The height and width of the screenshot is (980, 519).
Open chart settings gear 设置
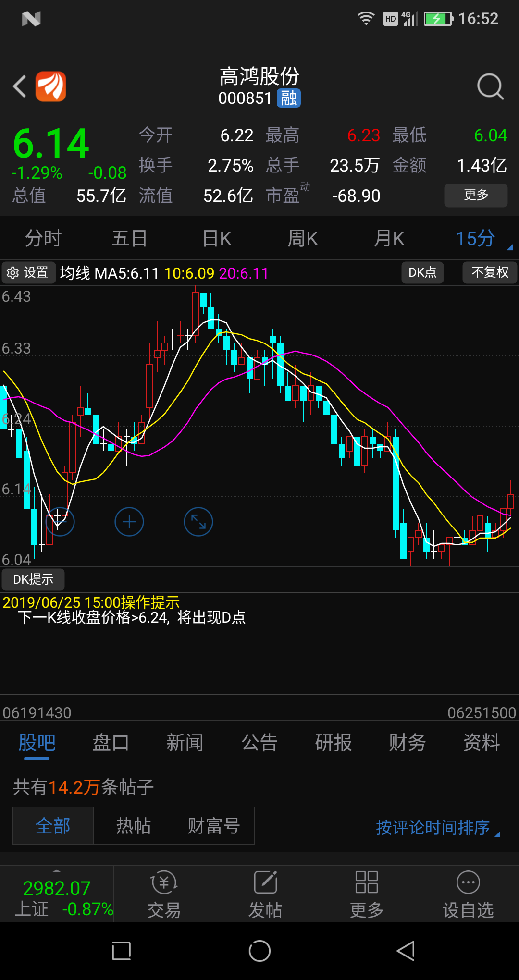[x=28, y=273]
